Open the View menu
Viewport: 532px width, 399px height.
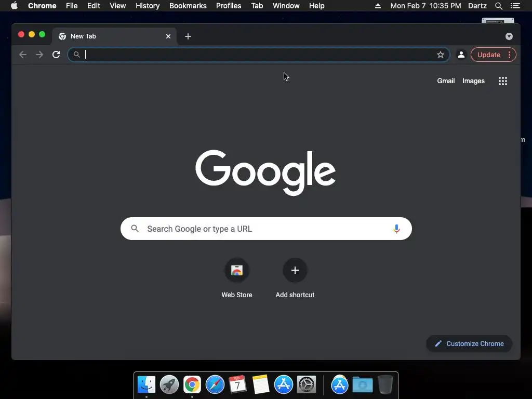(118, 6)
